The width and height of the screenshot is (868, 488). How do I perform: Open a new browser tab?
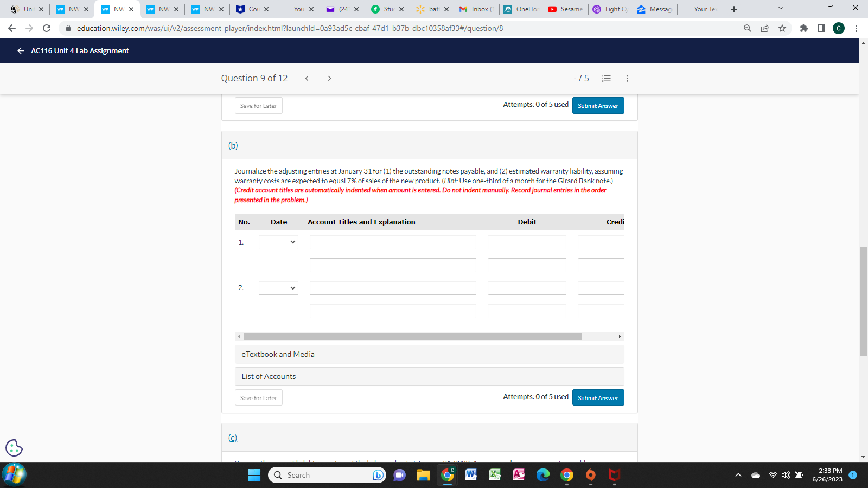click(x=734, y=9)
